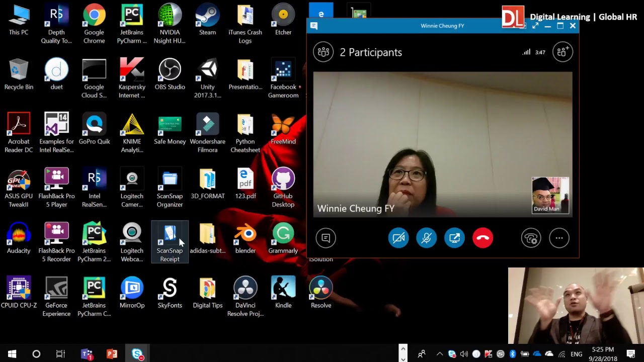Open duet desktop icon
The height and width of the screenshot is (362, 644).
[x=56, y=75]
